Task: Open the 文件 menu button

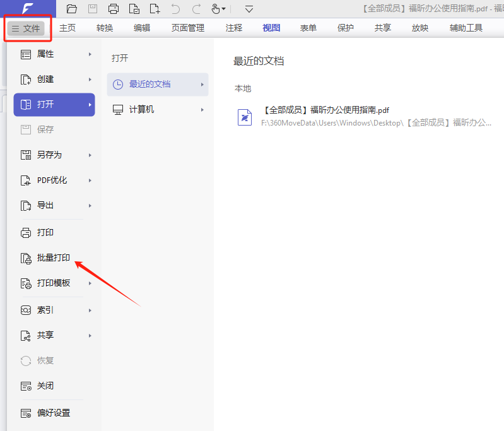Action: coord(26,28)
